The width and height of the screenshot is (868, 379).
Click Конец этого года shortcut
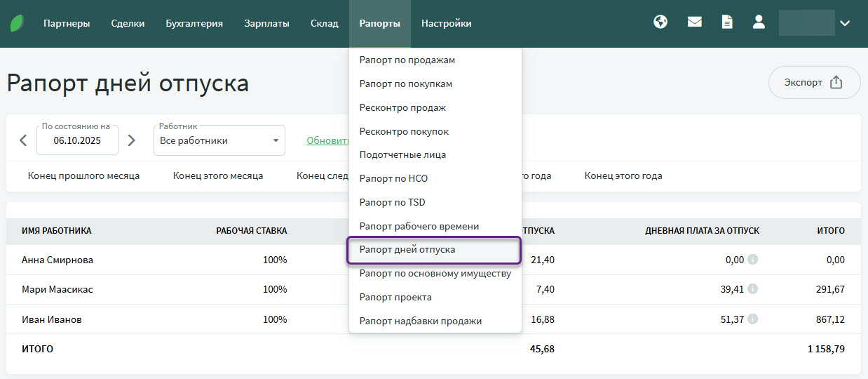tap(623, 176)
